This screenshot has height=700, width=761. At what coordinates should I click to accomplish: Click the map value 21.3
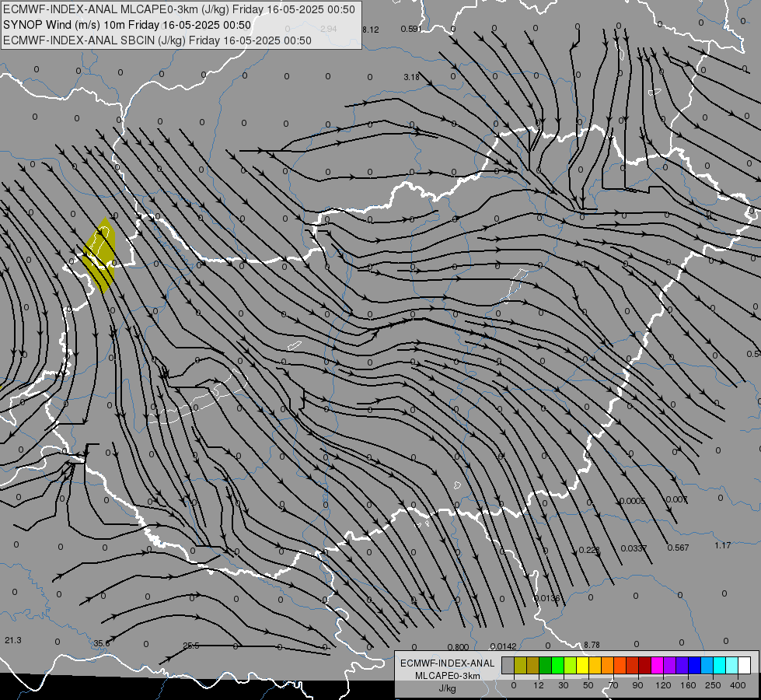point(13,640)
